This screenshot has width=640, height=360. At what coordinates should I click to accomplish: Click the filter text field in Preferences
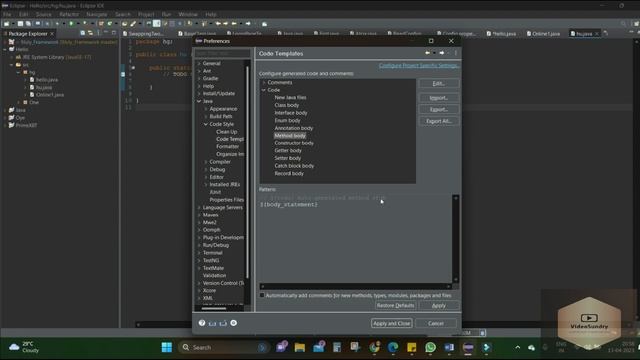(222, 53)
